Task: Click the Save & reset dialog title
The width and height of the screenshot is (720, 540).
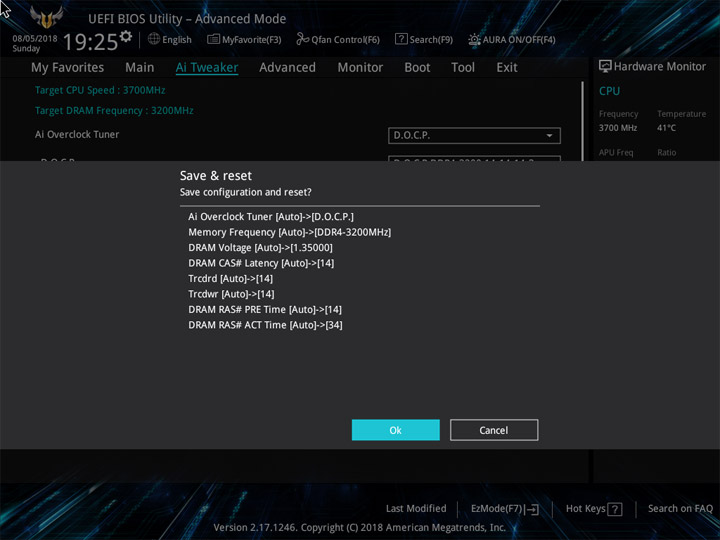Action: click(216, 176)
